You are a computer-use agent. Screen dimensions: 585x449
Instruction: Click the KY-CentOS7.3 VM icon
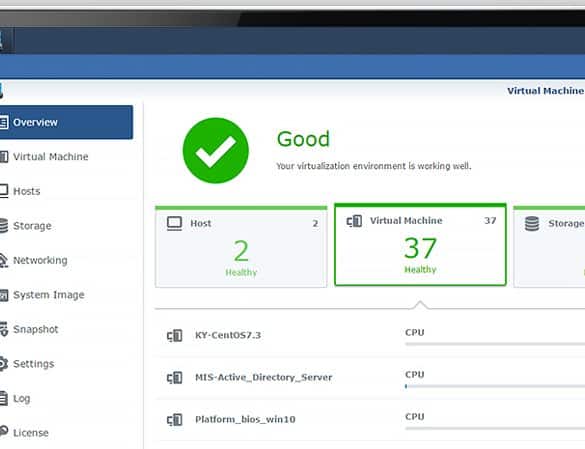click(x=174, y=336)
